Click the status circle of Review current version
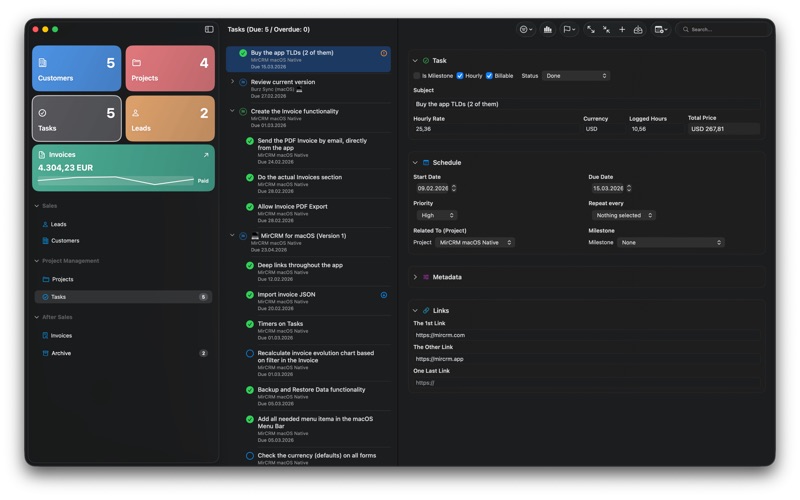 click(x=243, y=82)
